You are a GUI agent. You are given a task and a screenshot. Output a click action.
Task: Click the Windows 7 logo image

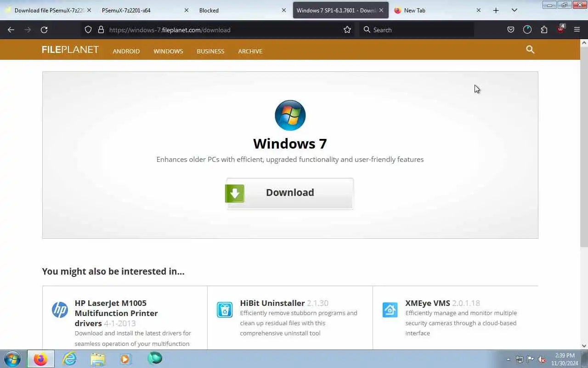(290, 115)
